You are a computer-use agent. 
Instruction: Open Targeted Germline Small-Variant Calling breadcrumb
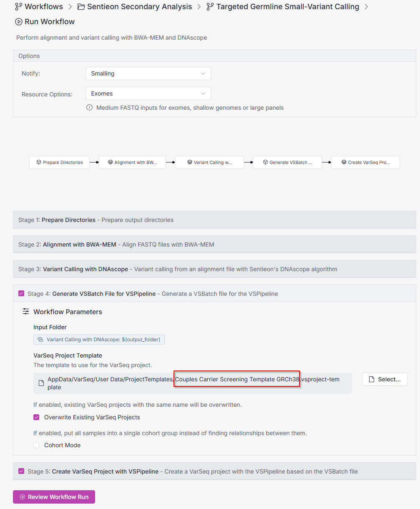[287, 7]
